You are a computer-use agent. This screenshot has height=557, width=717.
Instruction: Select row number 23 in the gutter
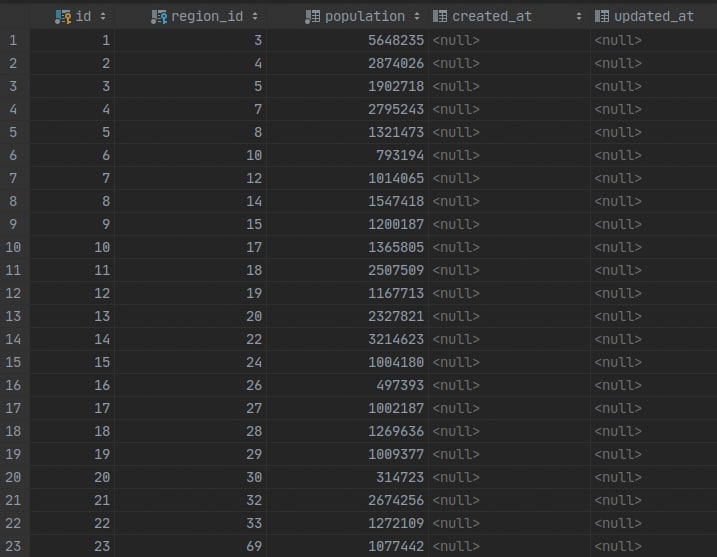pos(15,546)
